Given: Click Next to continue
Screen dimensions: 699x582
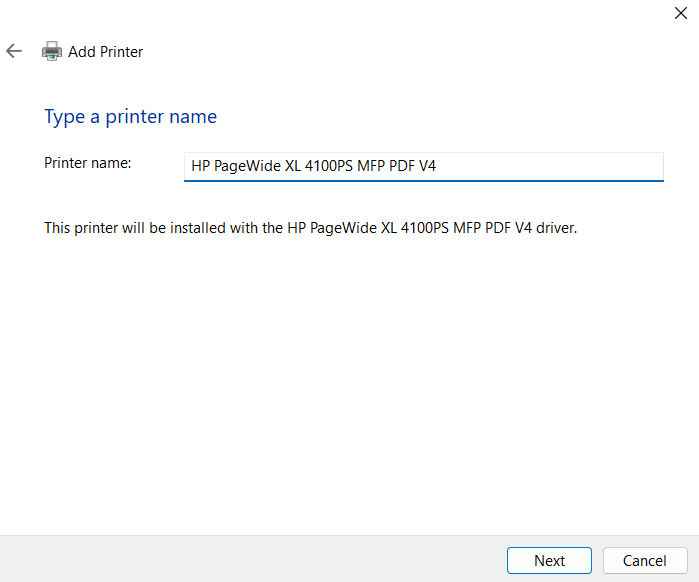Looking at the screenshot, I should tap(549, 561).
